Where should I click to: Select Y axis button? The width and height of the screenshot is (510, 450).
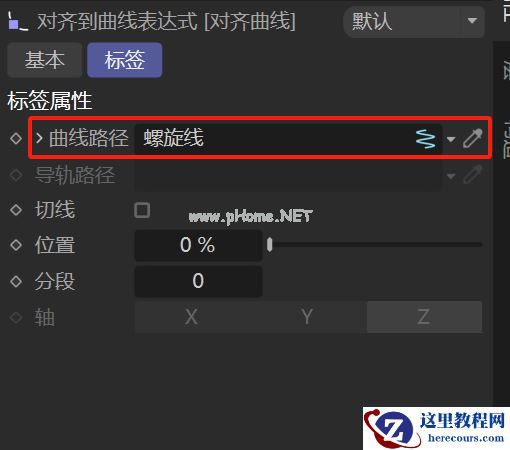pos(307,317)
